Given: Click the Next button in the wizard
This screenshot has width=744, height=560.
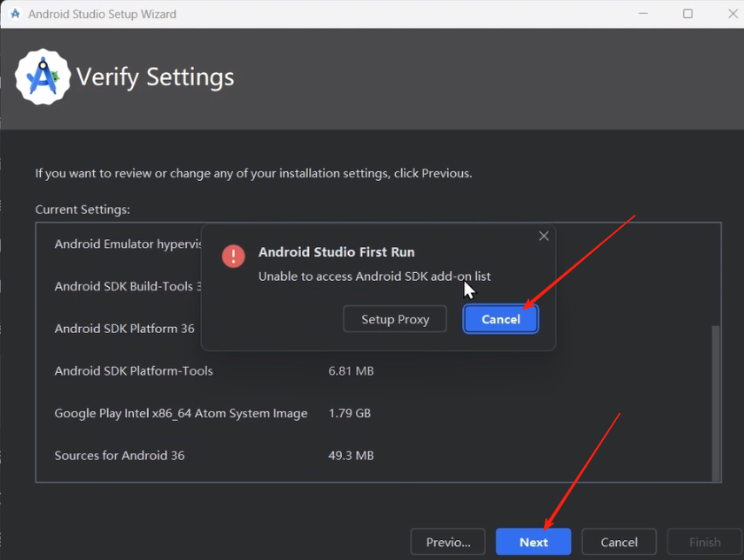Looking at the screenshot, I should (533, 542).
